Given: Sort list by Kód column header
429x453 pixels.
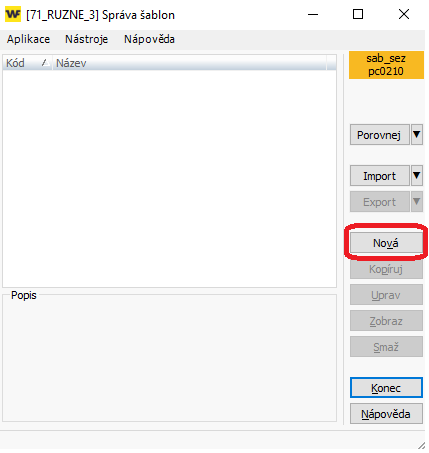Looking at the screenshot, I should point(27,63).
